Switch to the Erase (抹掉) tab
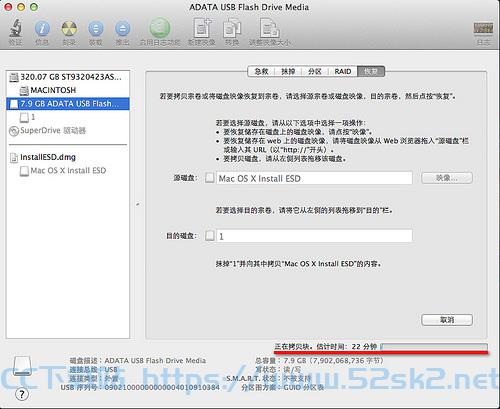 (x=288, y=71)
